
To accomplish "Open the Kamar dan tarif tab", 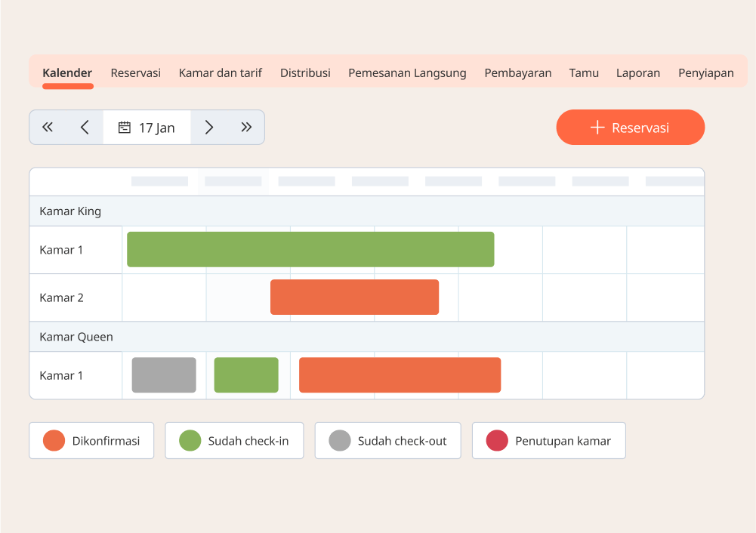I will point(220,73).
